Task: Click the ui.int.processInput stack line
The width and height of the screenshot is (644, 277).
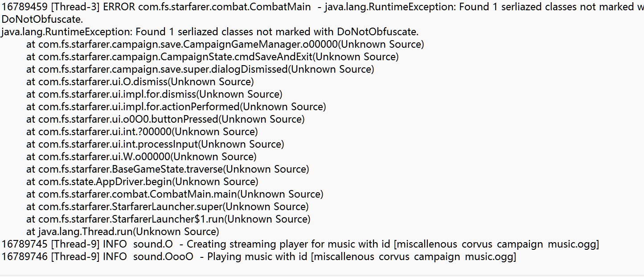Action: [x=155, y=145]
